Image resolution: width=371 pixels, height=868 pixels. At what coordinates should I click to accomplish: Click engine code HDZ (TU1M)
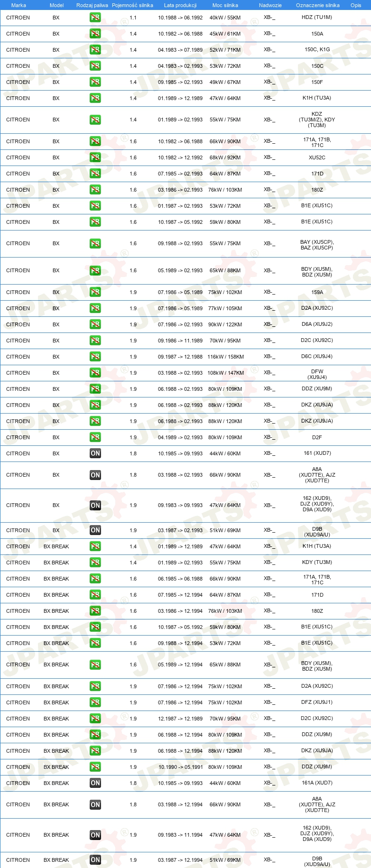(x=317, y=17)
